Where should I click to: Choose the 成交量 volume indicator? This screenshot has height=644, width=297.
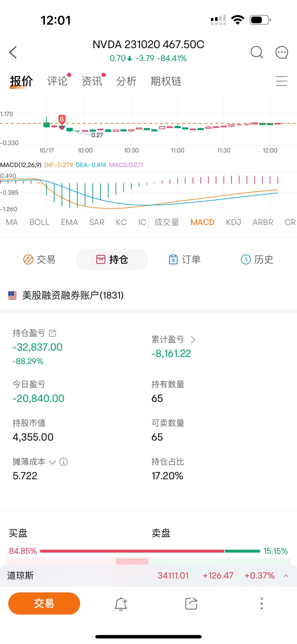167,222
